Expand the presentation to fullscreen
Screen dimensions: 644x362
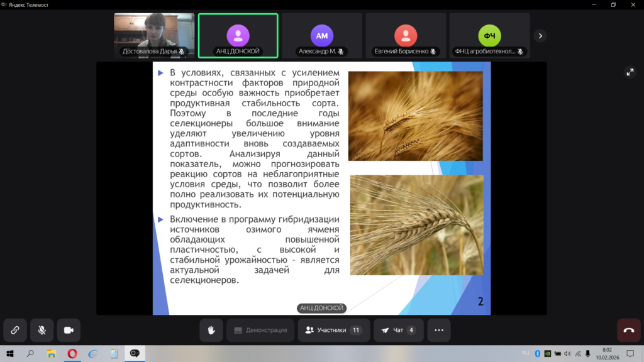[x=630, y=72]
